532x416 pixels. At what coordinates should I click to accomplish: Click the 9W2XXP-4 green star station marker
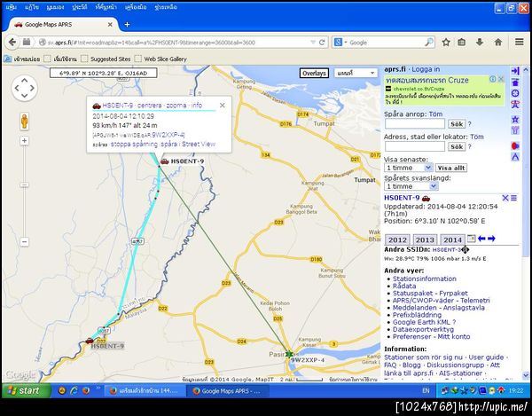(x=289, y=354)
